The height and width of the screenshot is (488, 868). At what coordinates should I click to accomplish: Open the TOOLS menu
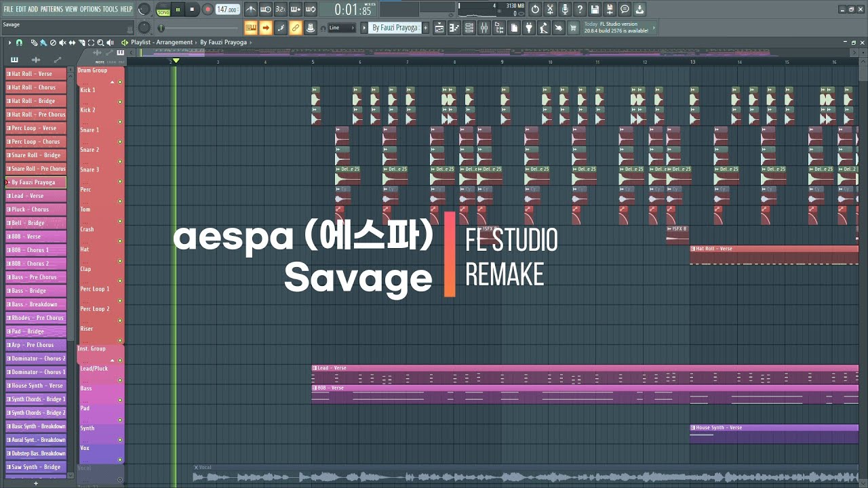(111, 9)
